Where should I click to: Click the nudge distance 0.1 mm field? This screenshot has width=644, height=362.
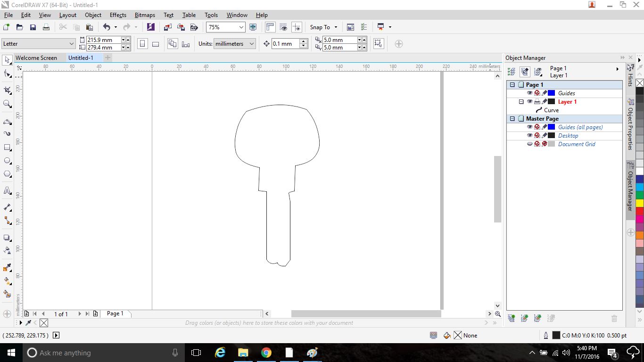285,44
